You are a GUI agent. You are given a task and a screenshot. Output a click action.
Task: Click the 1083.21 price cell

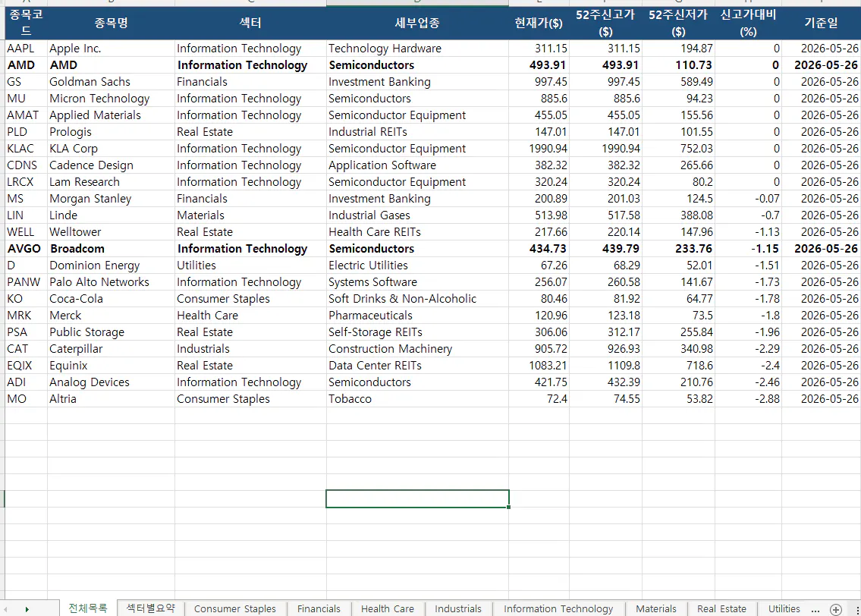[539, 366]
